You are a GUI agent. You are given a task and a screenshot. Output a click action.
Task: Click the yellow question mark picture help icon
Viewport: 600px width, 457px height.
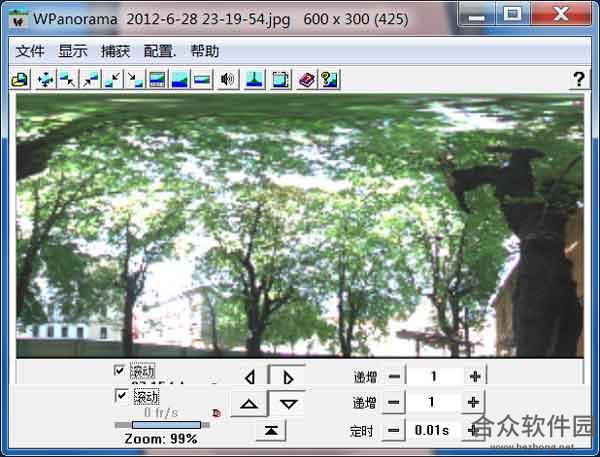coord(329,80)
